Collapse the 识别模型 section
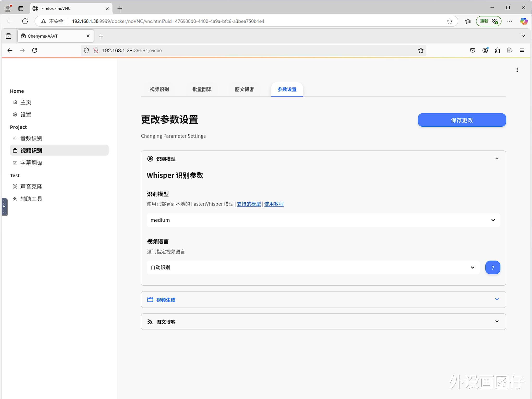Screen dimensions: 532x399 tap(497, 159)
